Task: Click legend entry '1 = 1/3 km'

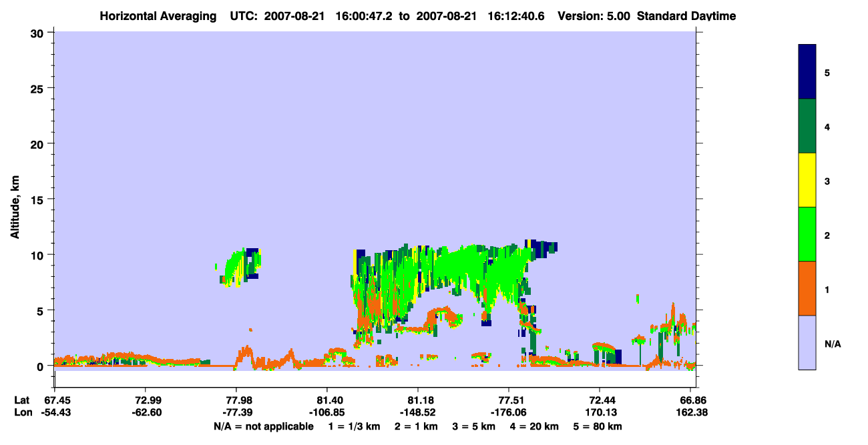Action: (x=353, y=426)
